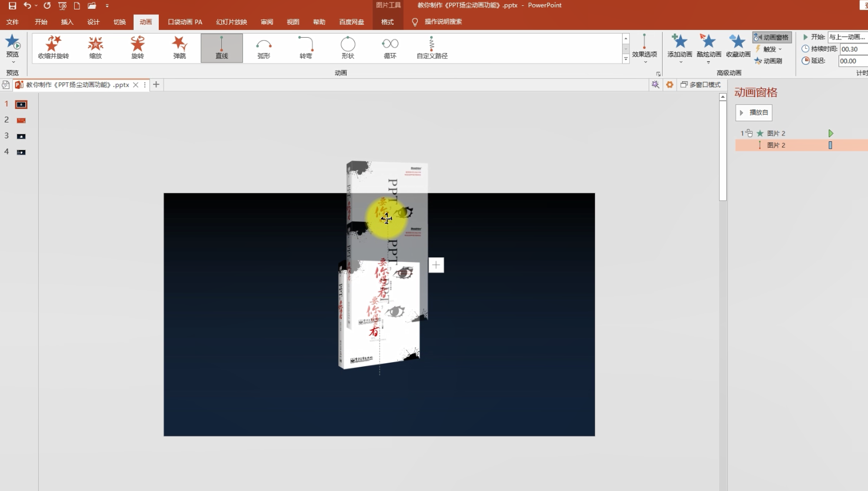The image size is (868, 491).
Task: Switch to the 视图 tab
Action: coord(293,22)
